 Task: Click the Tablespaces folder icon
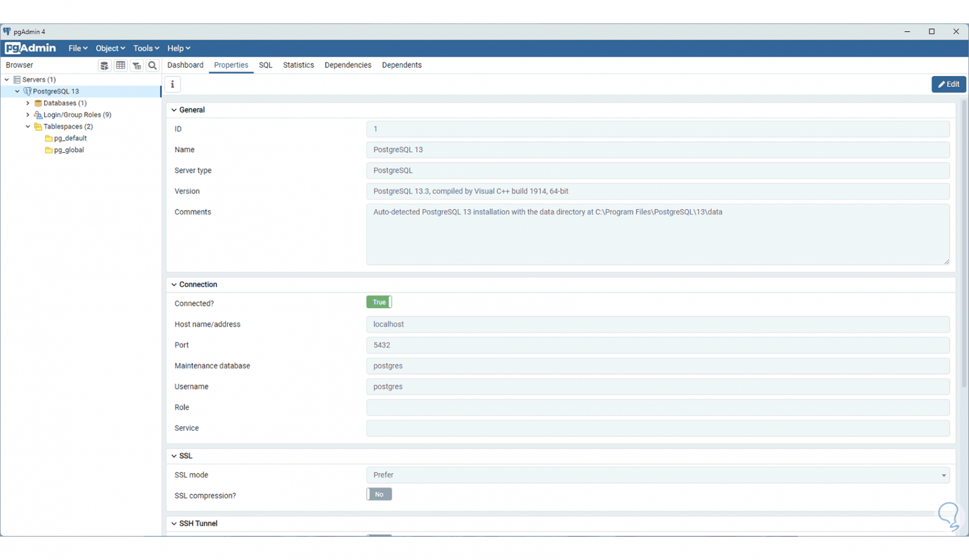coord(38,126)
